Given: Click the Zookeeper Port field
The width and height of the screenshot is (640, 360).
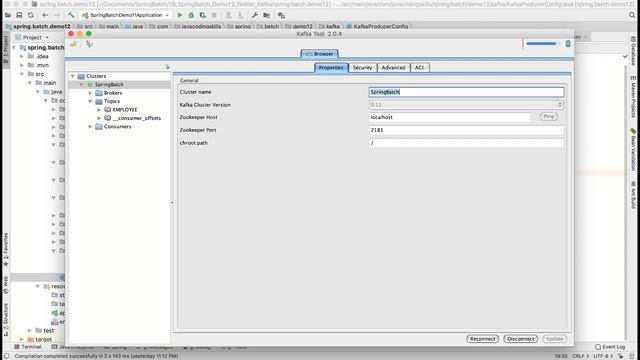Looking at the screenshot, I should tap(466, 130).
